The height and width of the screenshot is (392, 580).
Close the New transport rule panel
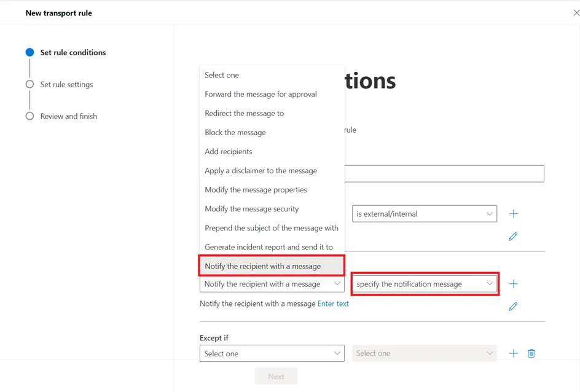click(x=576, y=13)
